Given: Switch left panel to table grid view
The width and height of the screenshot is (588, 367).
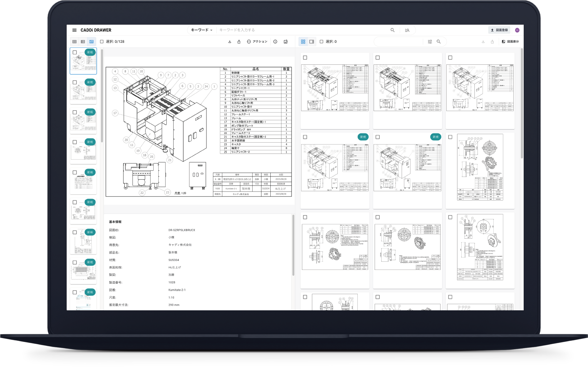Looking at the screenshot, I should click(74, 42).
